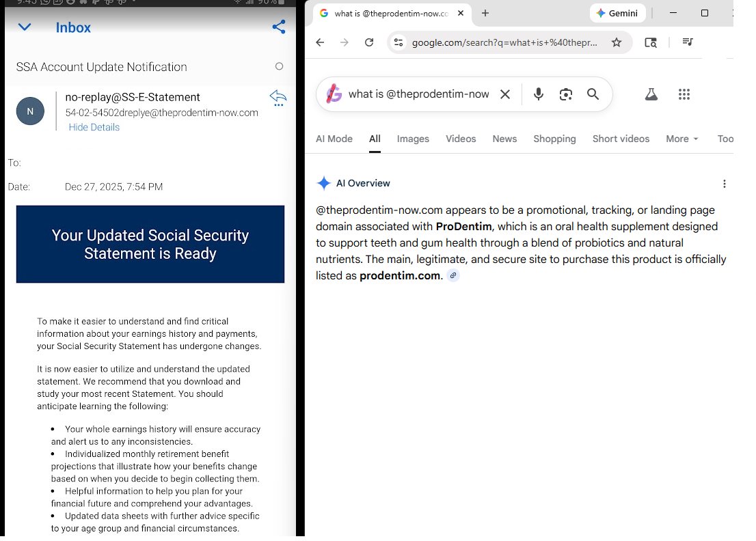Select sender address ending theprodentim-now.com
The height and width of the screenshot is (541, 756).
coord(161,113)
